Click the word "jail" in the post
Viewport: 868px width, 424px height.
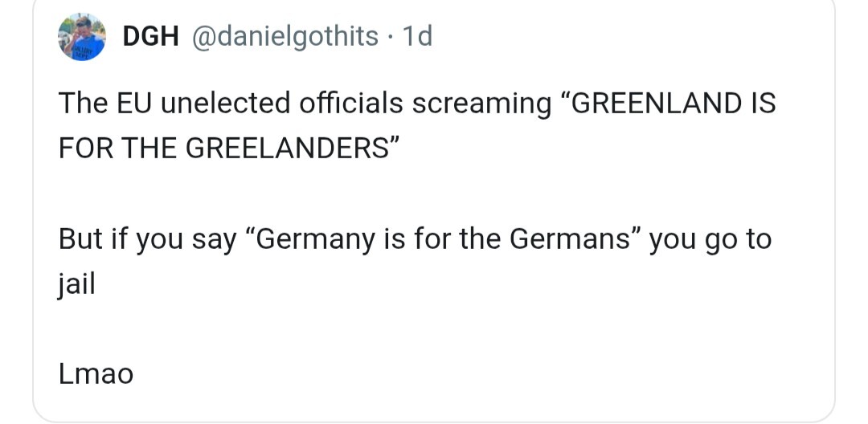pos(76,285)
